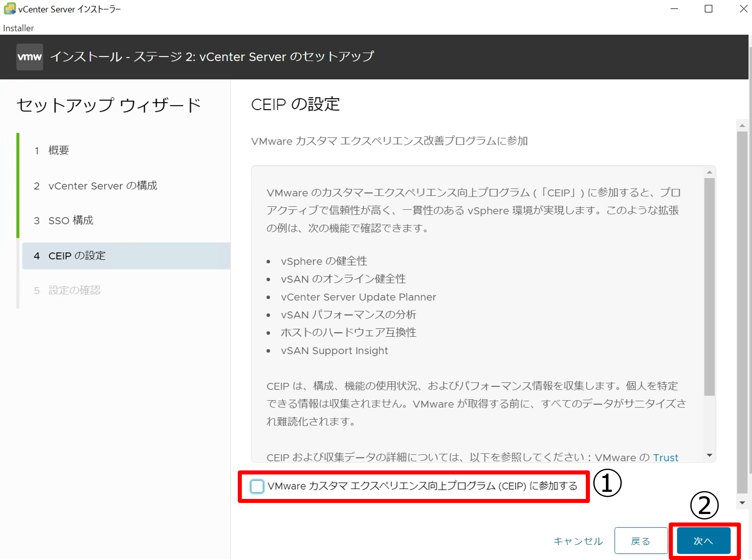Click the 'セットアップ ウィザード' heading

click(x=109, y=105)
